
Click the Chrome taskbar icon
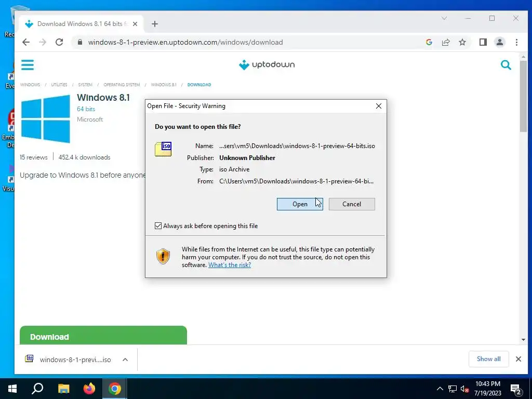[115, 389]
